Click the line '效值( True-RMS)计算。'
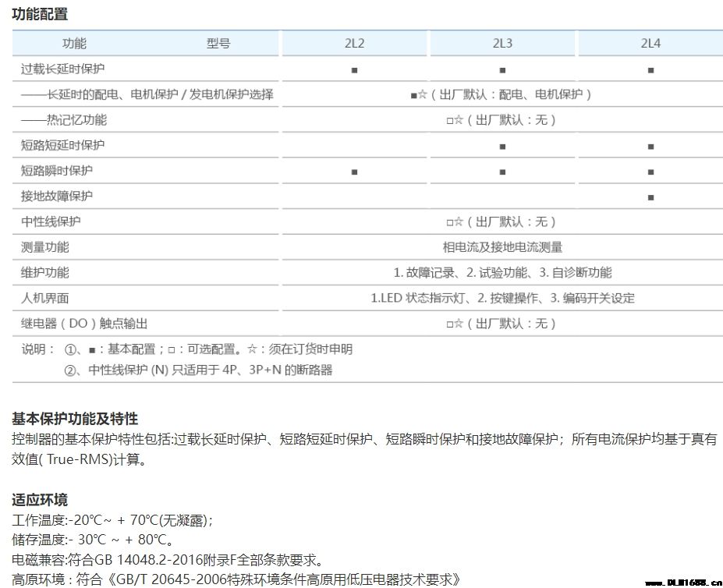Screen dimensions: 723x588 [x=79, y=459]
